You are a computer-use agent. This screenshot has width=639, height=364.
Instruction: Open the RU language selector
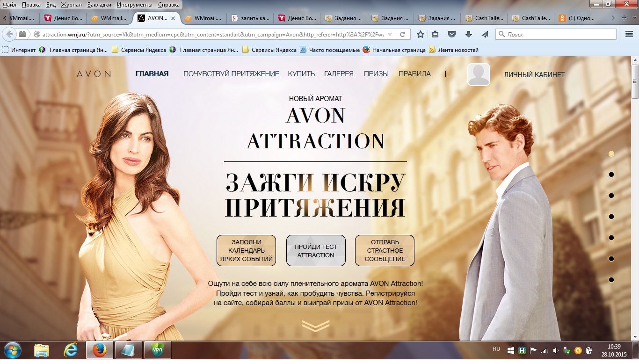[x=496, y=349]
